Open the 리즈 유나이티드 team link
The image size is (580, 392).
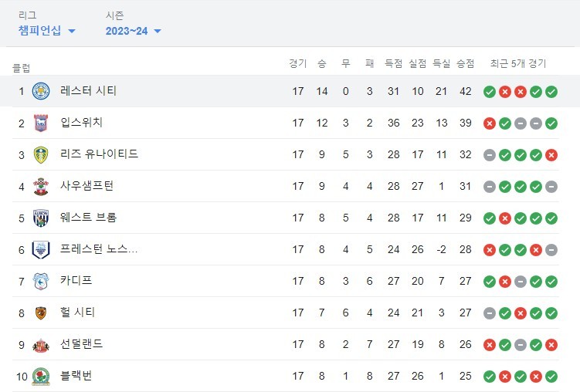coord(99,154)
